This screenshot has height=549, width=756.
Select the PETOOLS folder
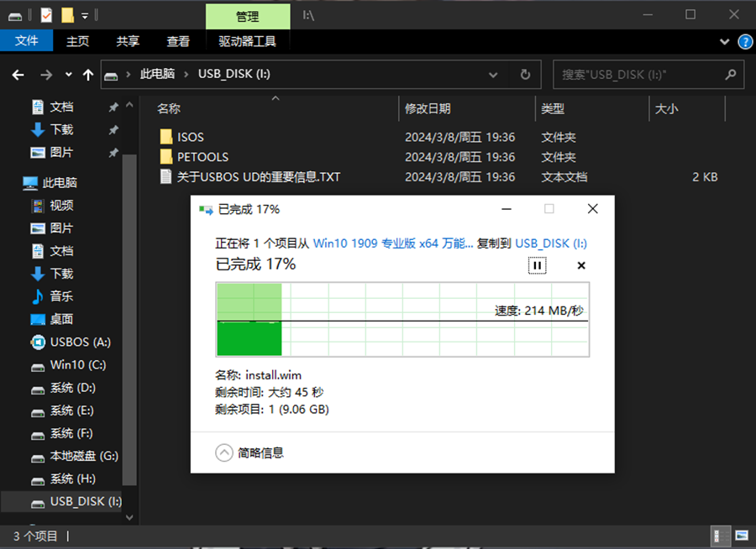click(202, 157)
